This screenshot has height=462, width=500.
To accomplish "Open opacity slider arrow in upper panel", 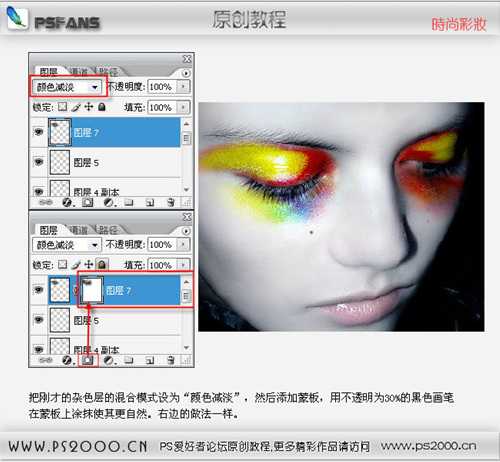I will (x=183, y=87).
